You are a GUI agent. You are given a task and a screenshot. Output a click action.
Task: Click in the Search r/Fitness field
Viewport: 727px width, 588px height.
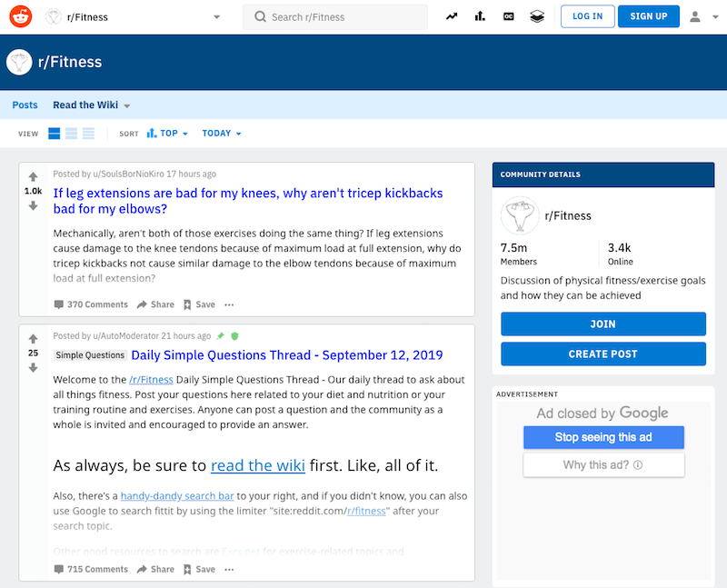coord(335,17)
